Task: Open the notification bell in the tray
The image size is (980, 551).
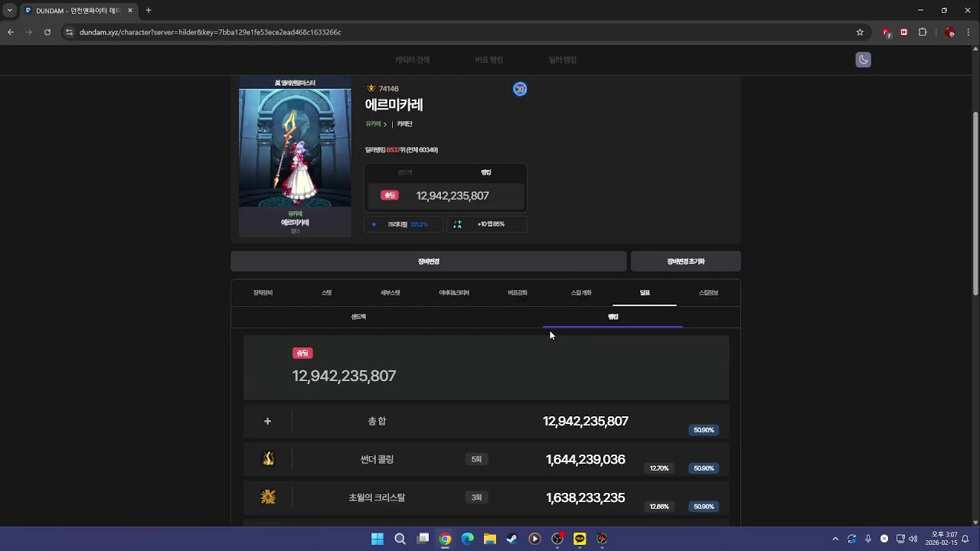Action: (x=965, y=539)
